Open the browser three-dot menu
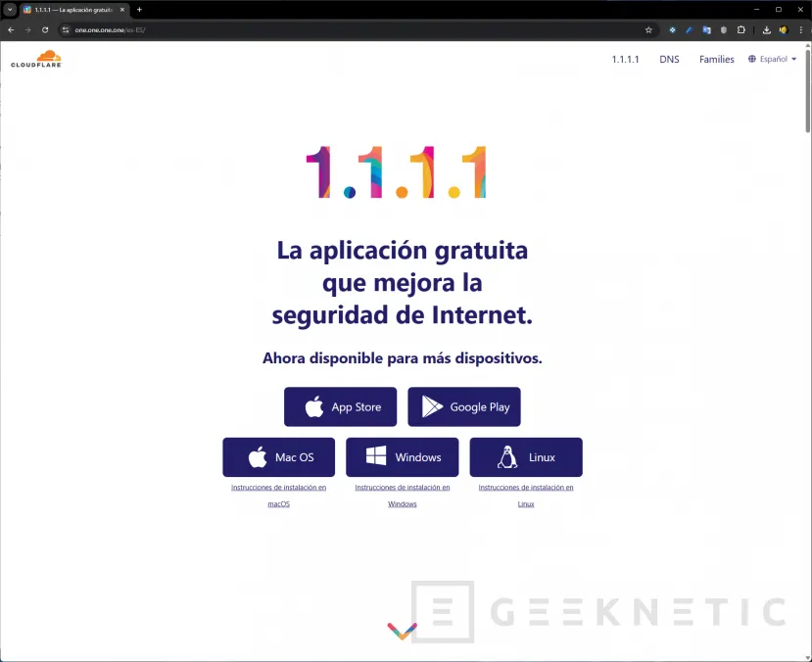812x662 pixels. (x=800, y=30)
